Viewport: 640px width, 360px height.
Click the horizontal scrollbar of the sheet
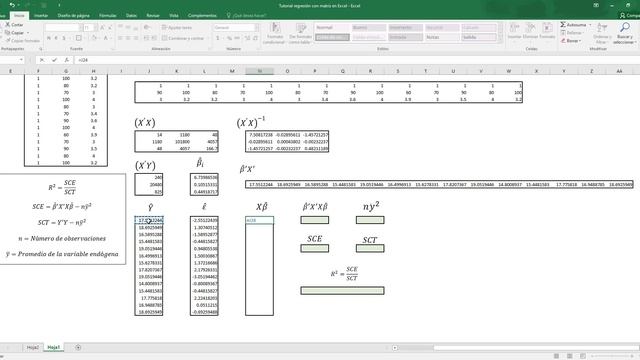[x=516, y=347]
